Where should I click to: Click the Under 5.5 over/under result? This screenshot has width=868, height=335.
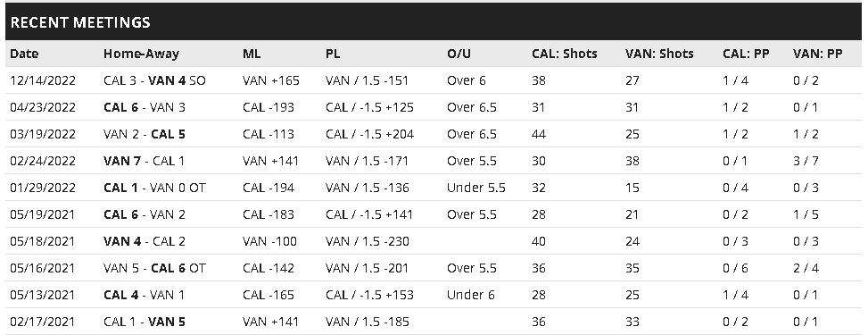click(x=476, y=188)
